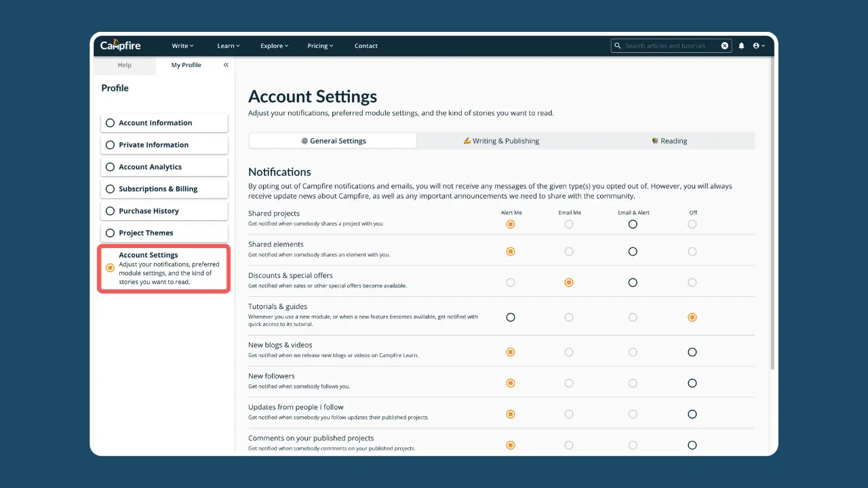This screenshot has height=488, width=868.
Task: Click the books icon beside Reading
Action: (x=655, y=140)
